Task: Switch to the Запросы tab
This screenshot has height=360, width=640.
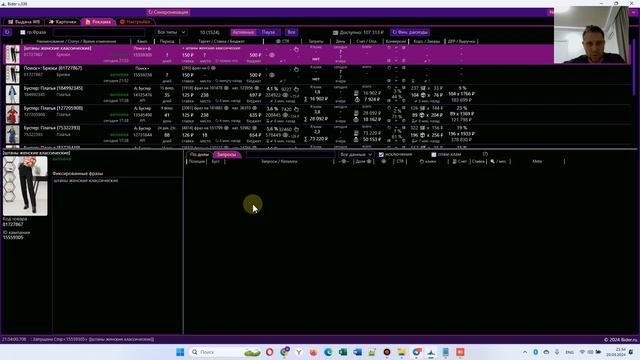Action: (227, 155)
